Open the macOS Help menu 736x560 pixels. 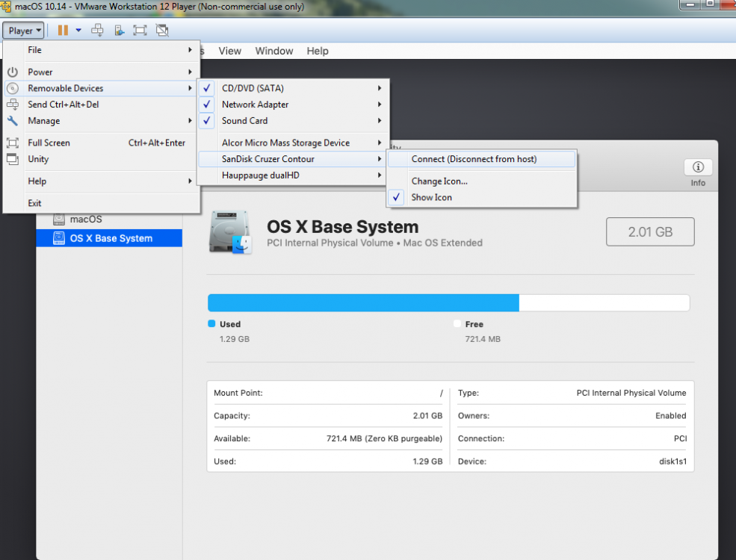pyautogui.click(x=318, y=51)
